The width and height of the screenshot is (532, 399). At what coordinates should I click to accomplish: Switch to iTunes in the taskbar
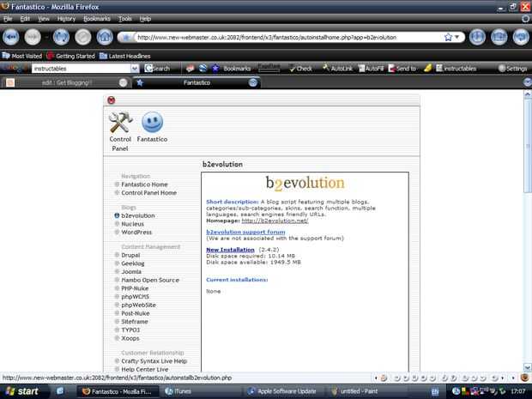point(201,391)
